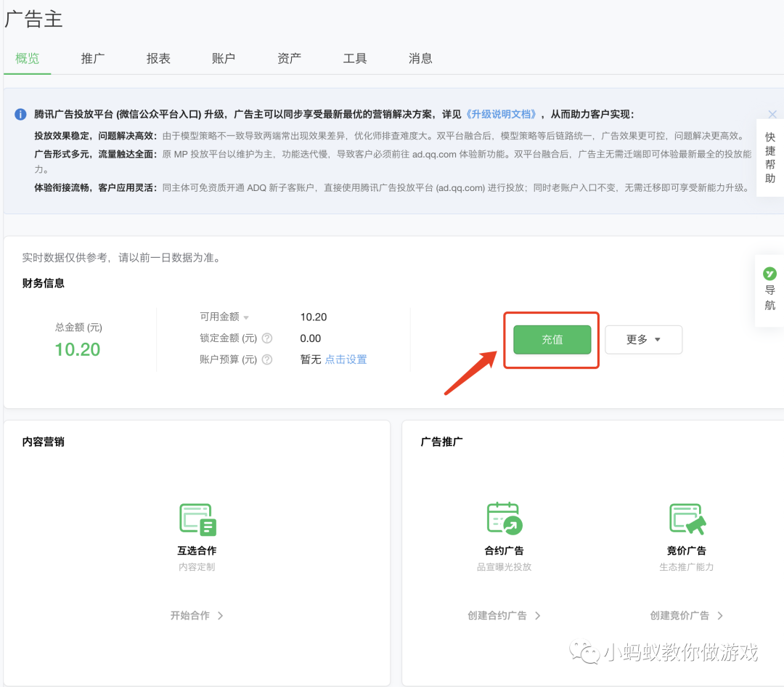Open the 报表 tab
The image size is (784, 687).
158,59
